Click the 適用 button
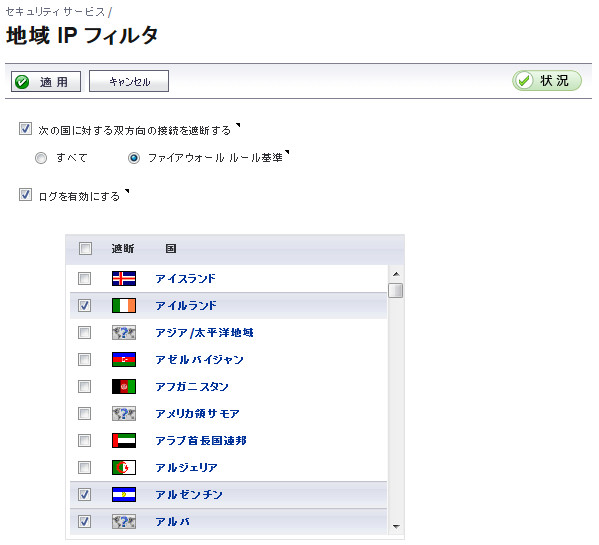This screenshot has height=545, width=599. point(46,81)
